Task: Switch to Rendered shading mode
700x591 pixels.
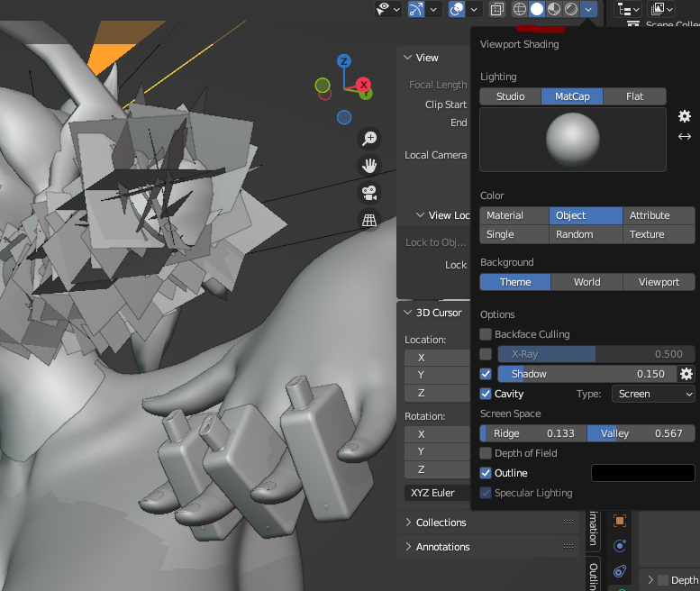Action: pyautogui.click(x=571, y=9)
